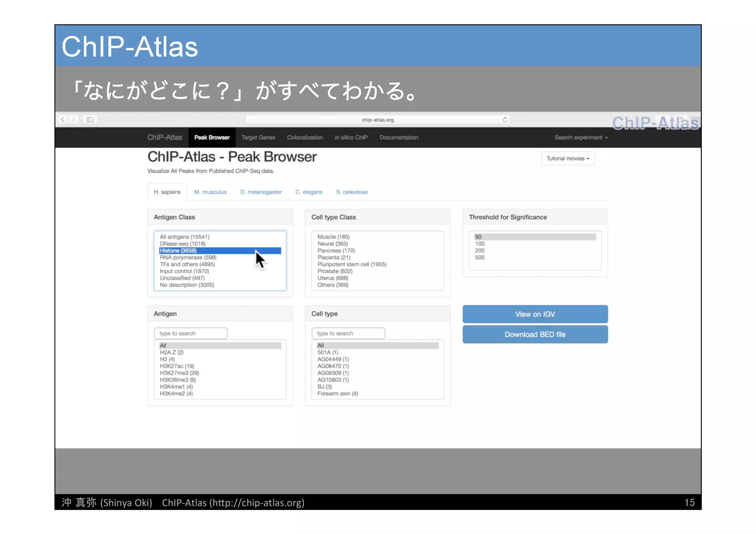
Task: Select H3K36me3 (6) antigen
Action: pos(220,380)
